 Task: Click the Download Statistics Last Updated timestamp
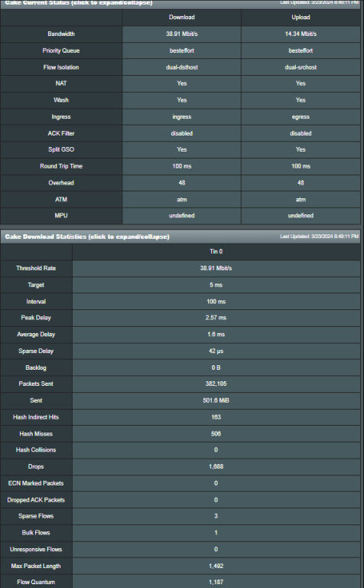click(320, 237)
